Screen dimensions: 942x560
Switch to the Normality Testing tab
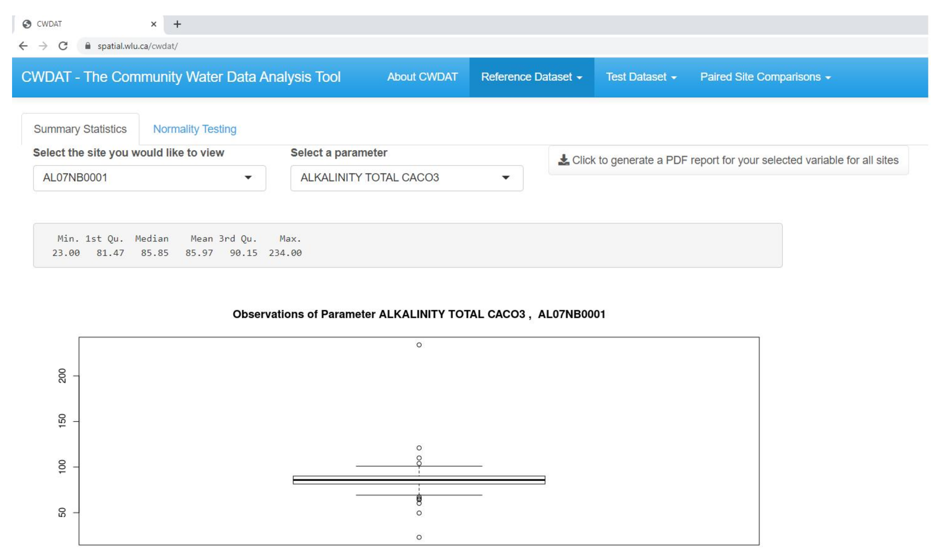tap(194, 129)
